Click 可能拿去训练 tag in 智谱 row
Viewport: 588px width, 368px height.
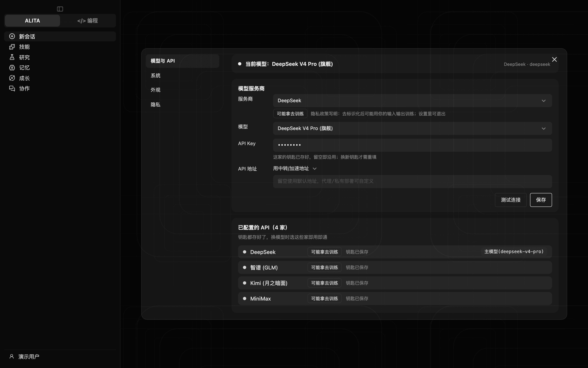324,267
